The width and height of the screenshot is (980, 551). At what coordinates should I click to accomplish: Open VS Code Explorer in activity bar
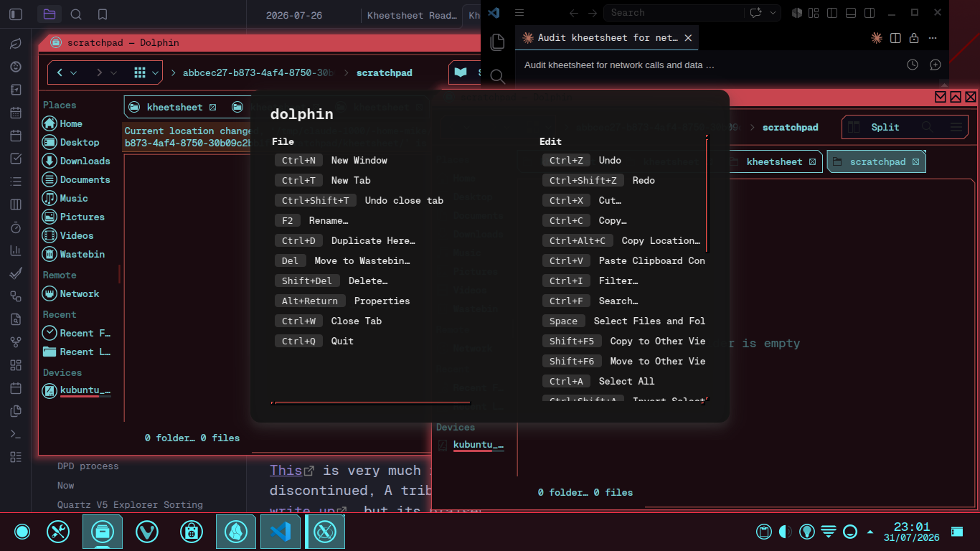tap(497, 42)
